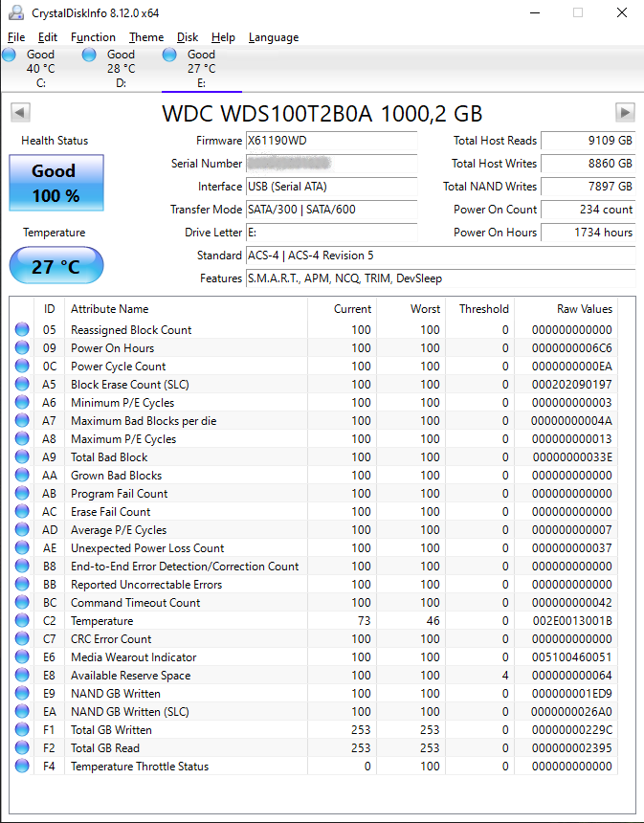The width and height of the screenshot is (644, 823).
Task: Click status orb for Grown Bad Blocks
Action: pos(22,475)
